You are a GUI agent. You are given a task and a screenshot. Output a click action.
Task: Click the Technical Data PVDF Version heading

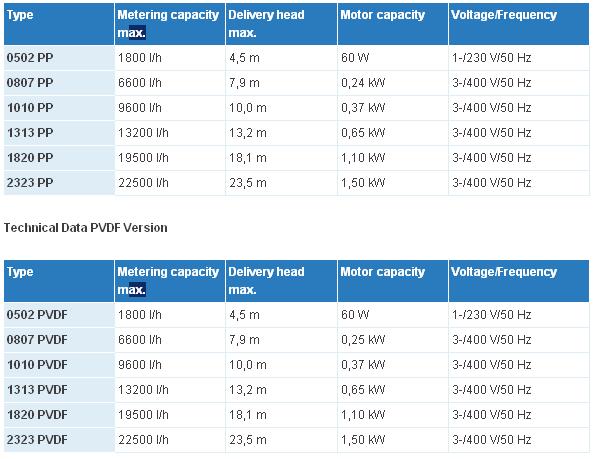86,228
